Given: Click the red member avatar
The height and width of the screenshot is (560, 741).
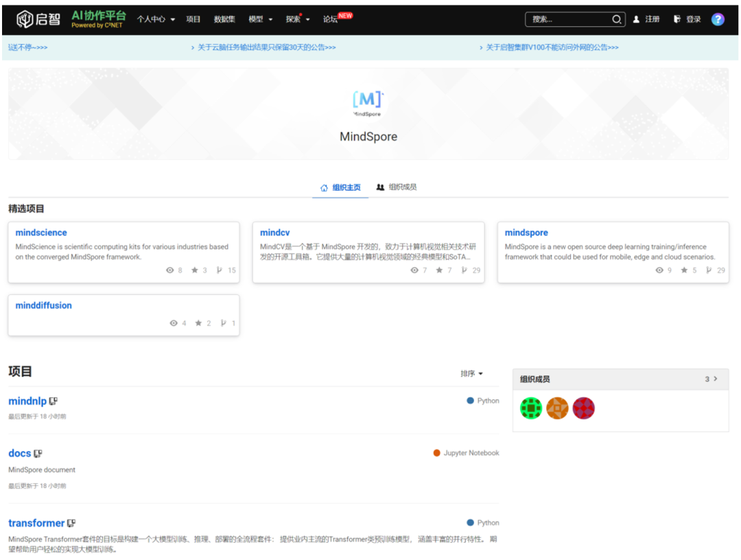Looking at the screenshot, I should 583,408.
